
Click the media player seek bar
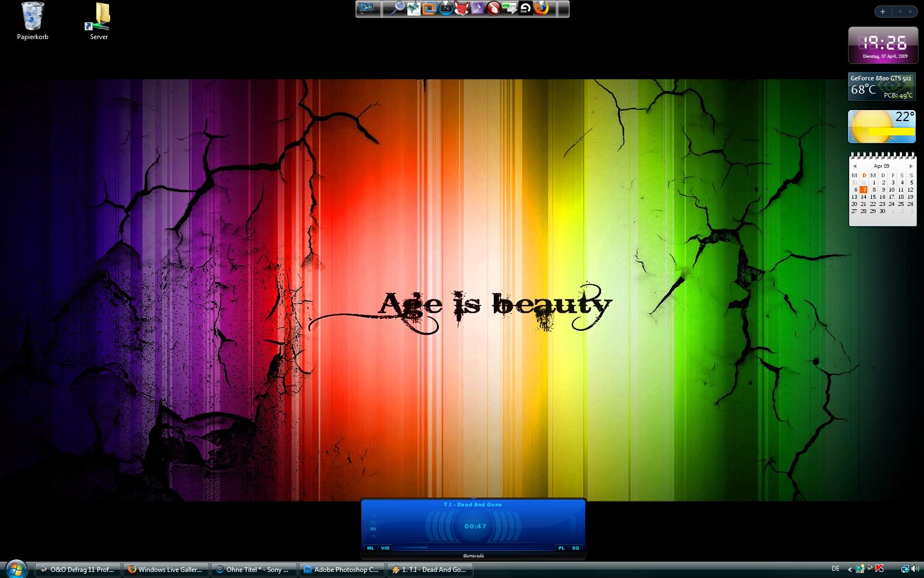tap(473, 548)
